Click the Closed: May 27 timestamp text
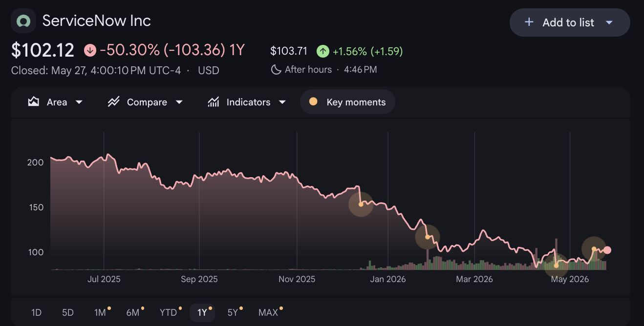 pyautogui.click(x=96, y=71)
